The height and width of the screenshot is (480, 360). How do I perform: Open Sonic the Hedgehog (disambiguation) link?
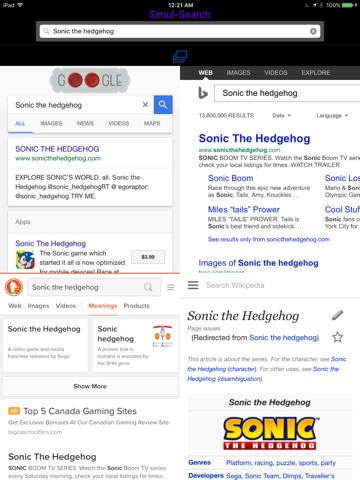(x=262, y=374)
